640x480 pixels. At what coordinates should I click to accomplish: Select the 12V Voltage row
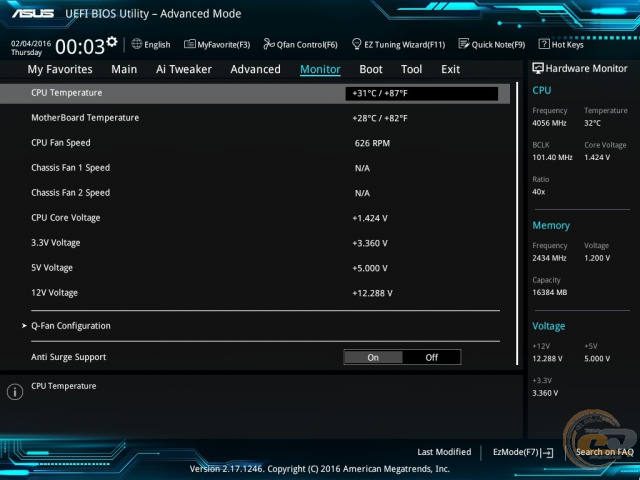[255, 293]
